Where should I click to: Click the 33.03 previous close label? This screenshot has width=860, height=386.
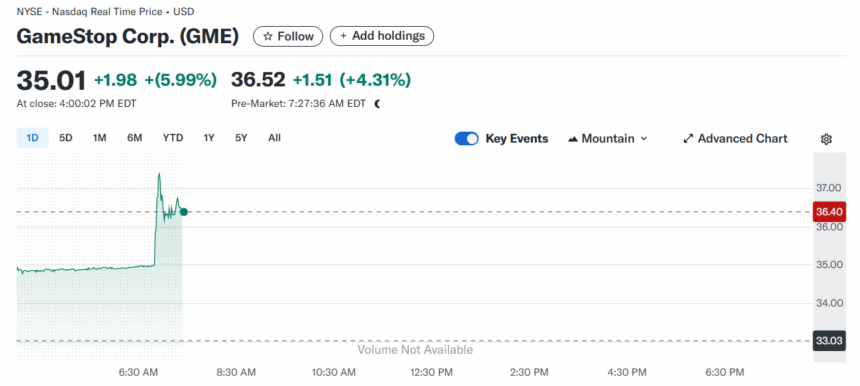[x=829, y=341]
